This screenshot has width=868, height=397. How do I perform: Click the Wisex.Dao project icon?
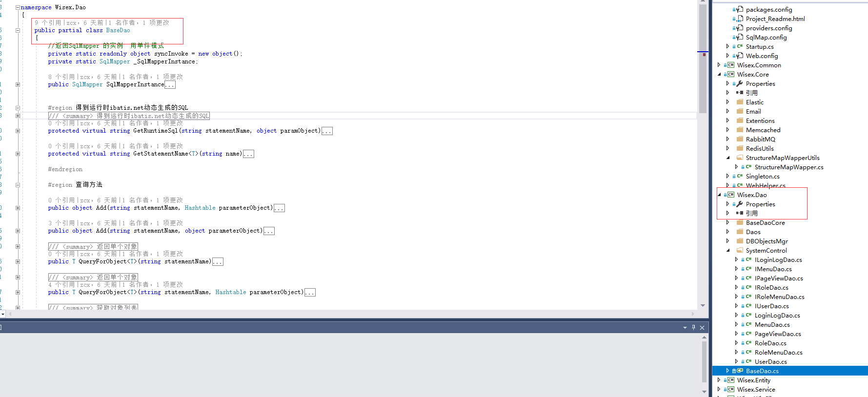pos(731,195)
